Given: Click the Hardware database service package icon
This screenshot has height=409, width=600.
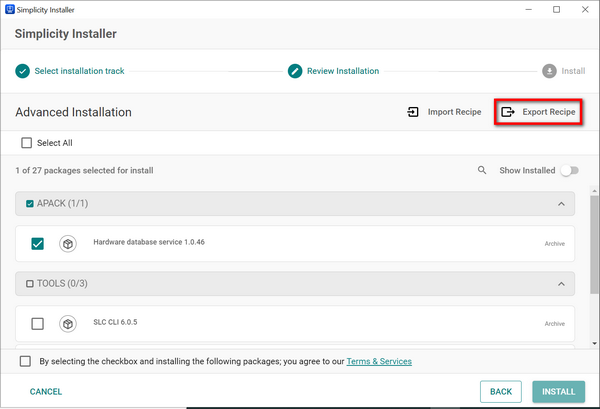Looking at the screenshot, I should pyautogui.click(x=68, y=244).
